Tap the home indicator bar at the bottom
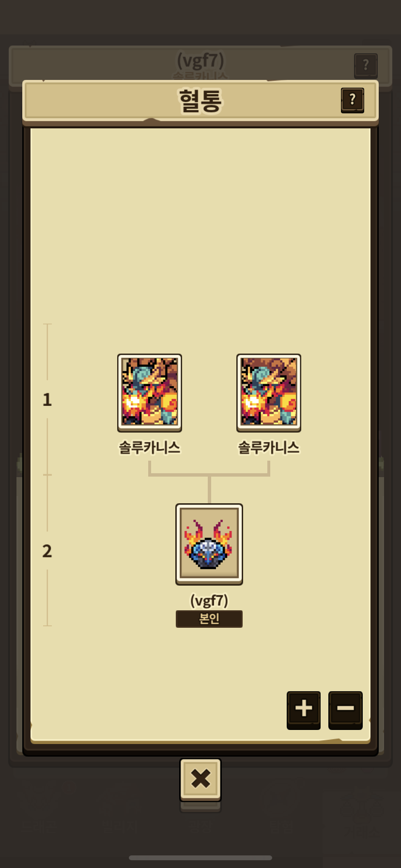Image resolution: width=401 pixels, height=868 pixels. (x=200, y=858)
